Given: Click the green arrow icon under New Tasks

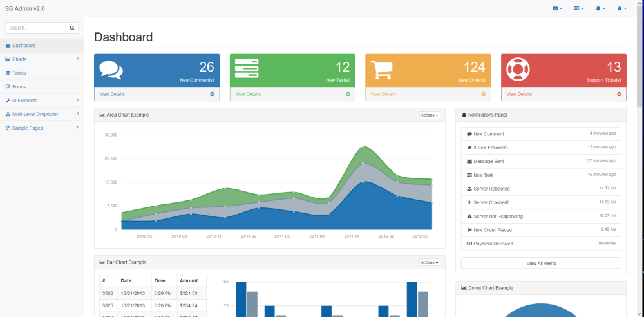Looking at the screenshot, I should point(348,94).
